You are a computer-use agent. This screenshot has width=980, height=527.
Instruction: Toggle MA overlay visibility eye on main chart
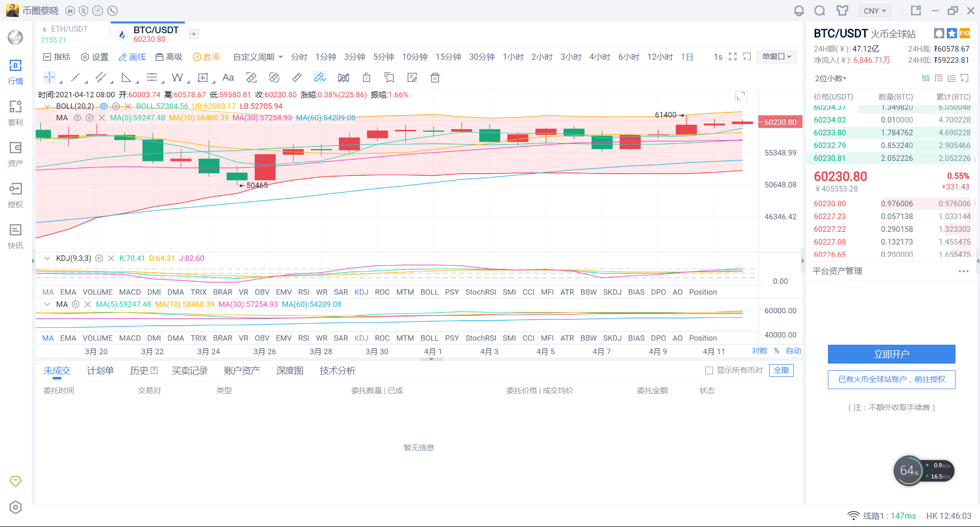click(78, 118)
